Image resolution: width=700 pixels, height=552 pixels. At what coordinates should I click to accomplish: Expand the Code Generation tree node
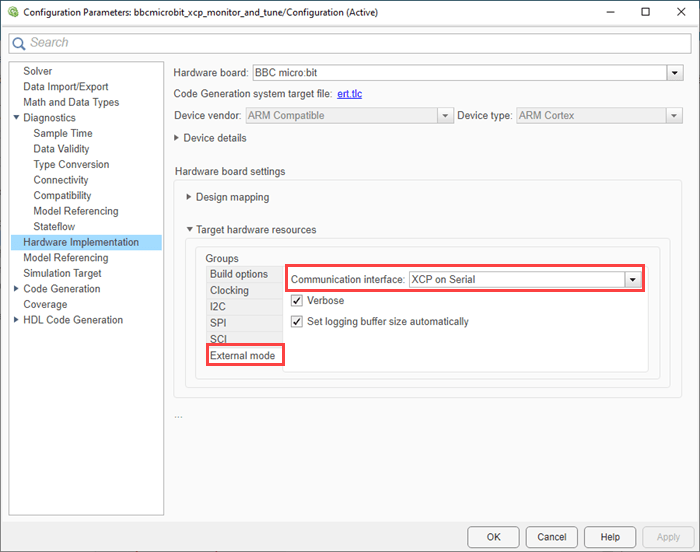point(17,289)
